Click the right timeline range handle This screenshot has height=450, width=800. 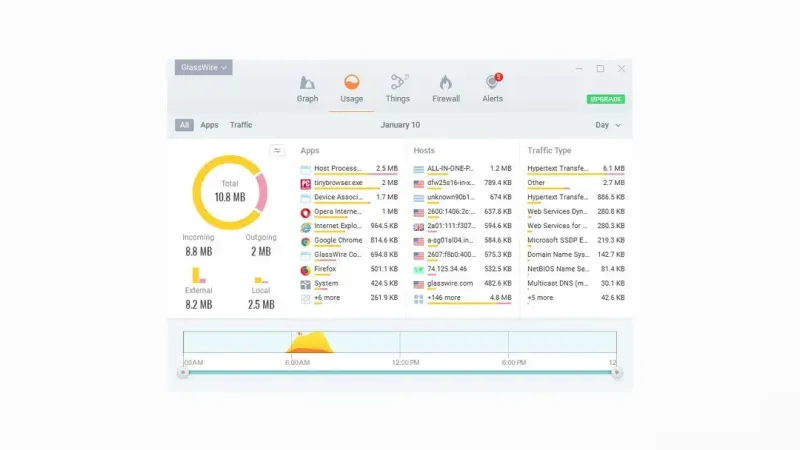coord(616,372)
